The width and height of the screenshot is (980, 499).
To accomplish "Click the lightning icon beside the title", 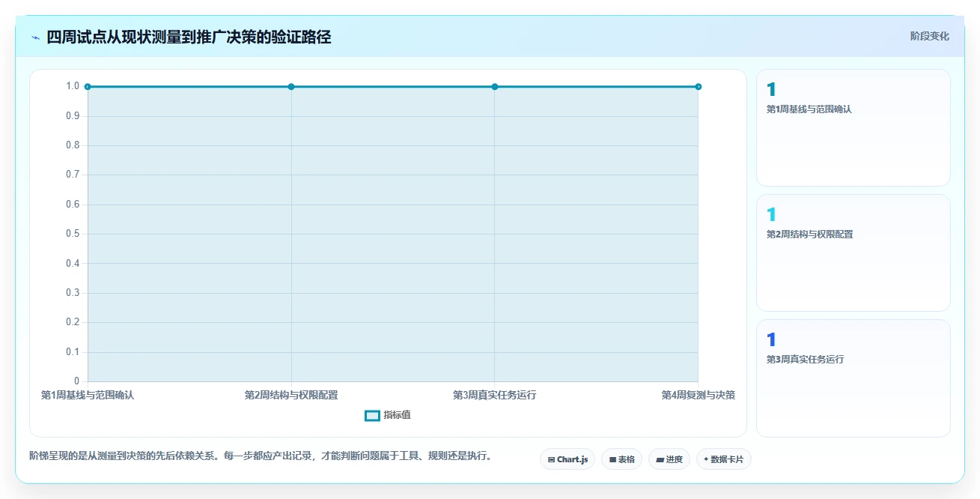I will point(35,37).
